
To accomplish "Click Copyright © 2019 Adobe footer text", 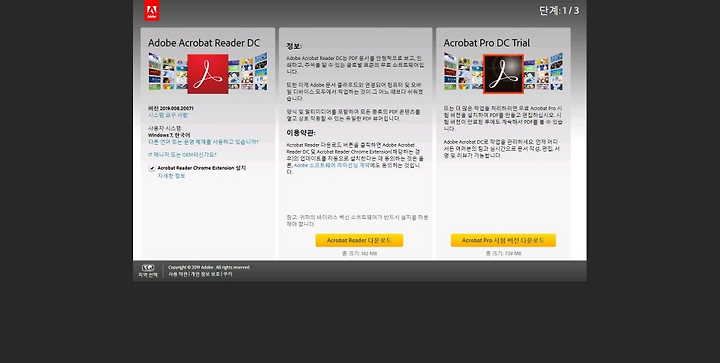I will point(209,267).
